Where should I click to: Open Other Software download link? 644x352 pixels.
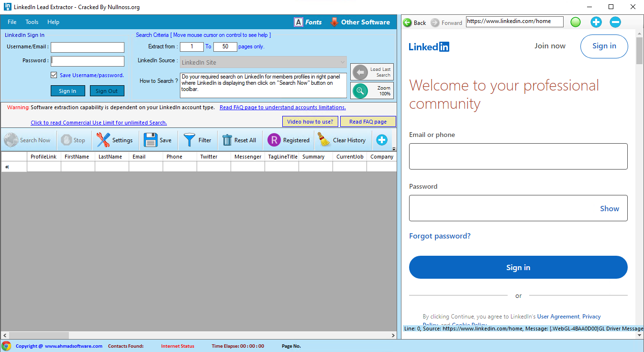[360, 22]
